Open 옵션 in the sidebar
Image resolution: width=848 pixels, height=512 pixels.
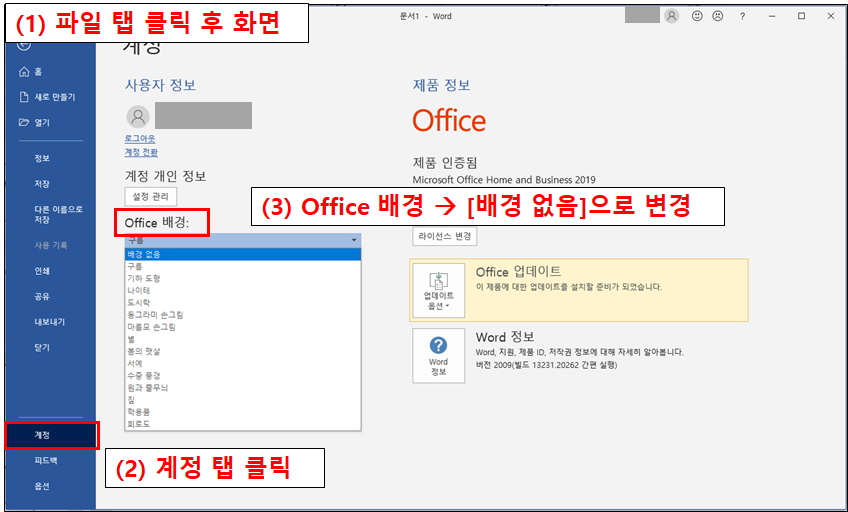click(x=42, y=486)
